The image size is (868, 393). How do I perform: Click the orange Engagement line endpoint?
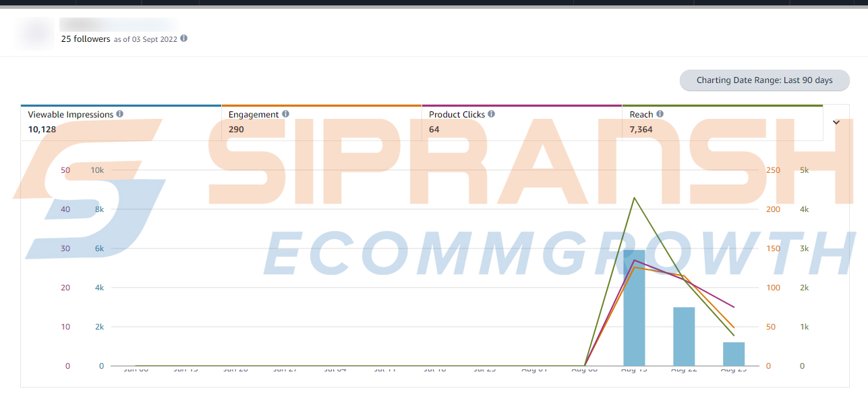pos(734,327)
